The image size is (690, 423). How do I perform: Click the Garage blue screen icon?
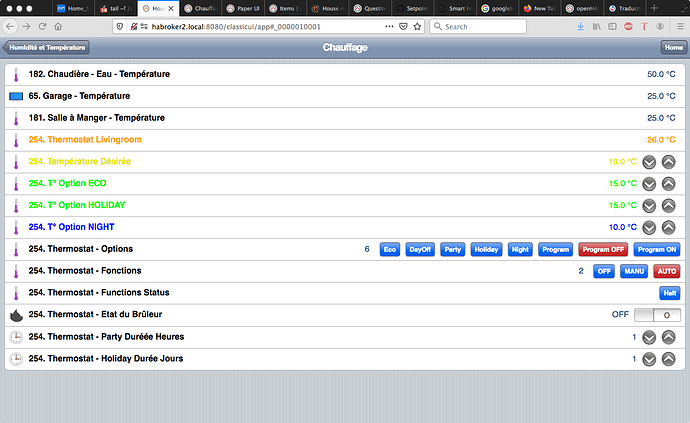click(16, 96)
